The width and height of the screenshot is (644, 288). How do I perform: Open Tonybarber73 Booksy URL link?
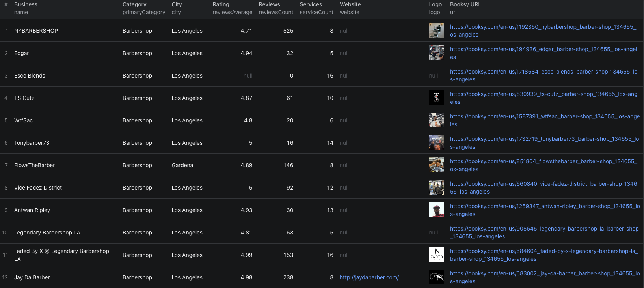(545, 143)
